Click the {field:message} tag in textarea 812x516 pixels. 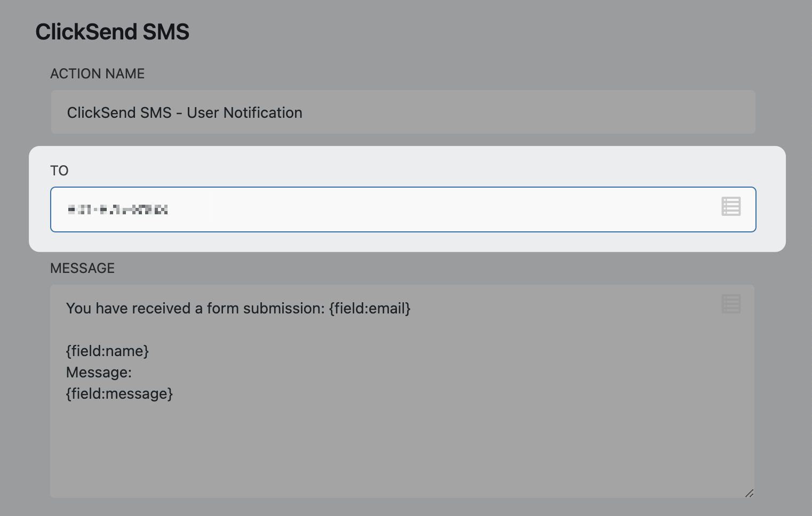click(120, 393)
